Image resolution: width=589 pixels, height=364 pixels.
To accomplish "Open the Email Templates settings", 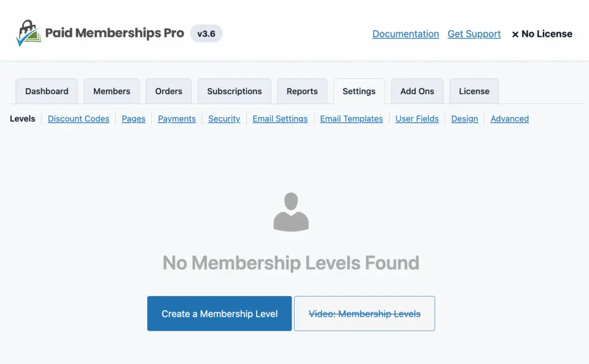I will pyautogui.click(x=351, y=118).
